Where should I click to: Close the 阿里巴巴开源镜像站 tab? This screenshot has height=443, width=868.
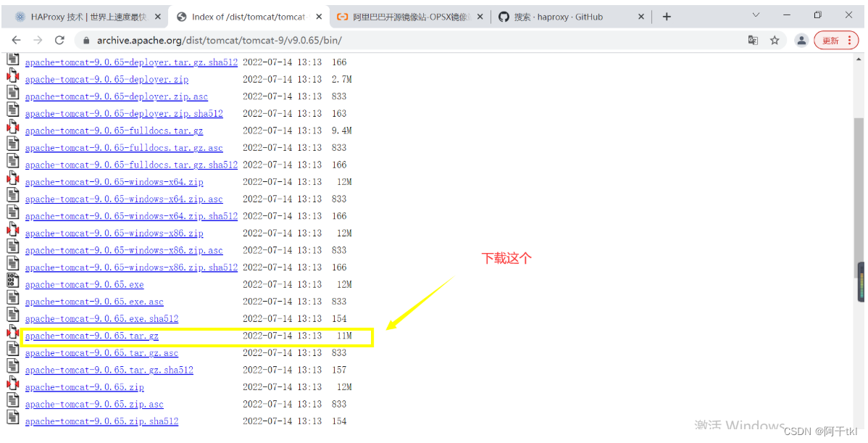click(480, 17)
